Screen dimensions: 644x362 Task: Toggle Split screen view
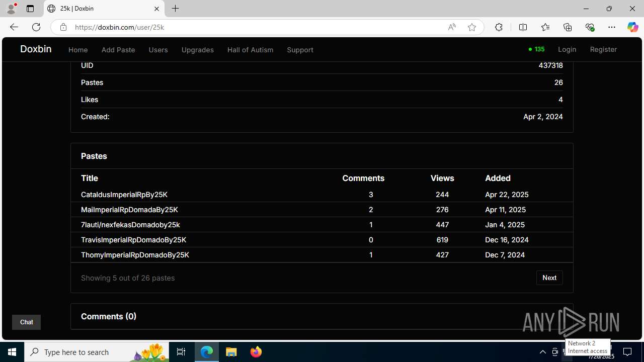click(523, 27)
